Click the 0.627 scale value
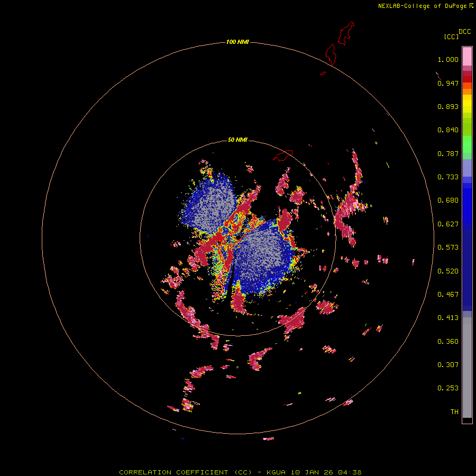Image resolution: width=476 pixels, height=476 pixels. 448,224
